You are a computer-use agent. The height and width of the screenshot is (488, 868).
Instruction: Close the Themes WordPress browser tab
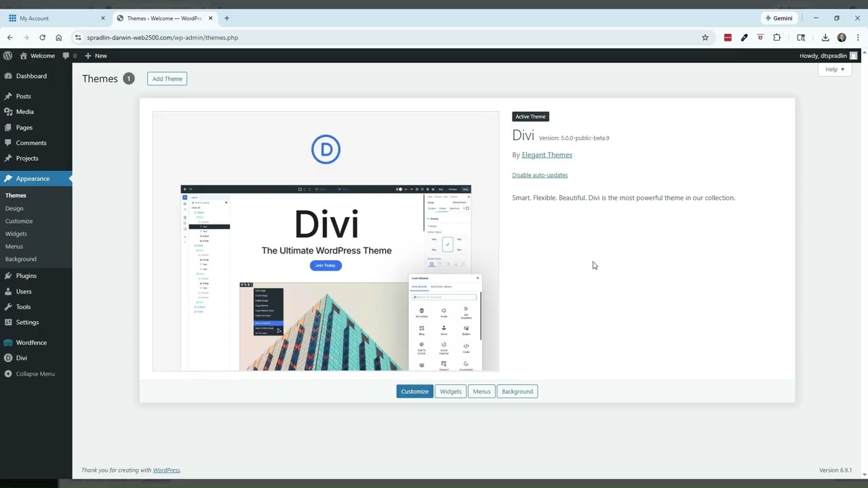pyautogui.click(x=210, y=18)
